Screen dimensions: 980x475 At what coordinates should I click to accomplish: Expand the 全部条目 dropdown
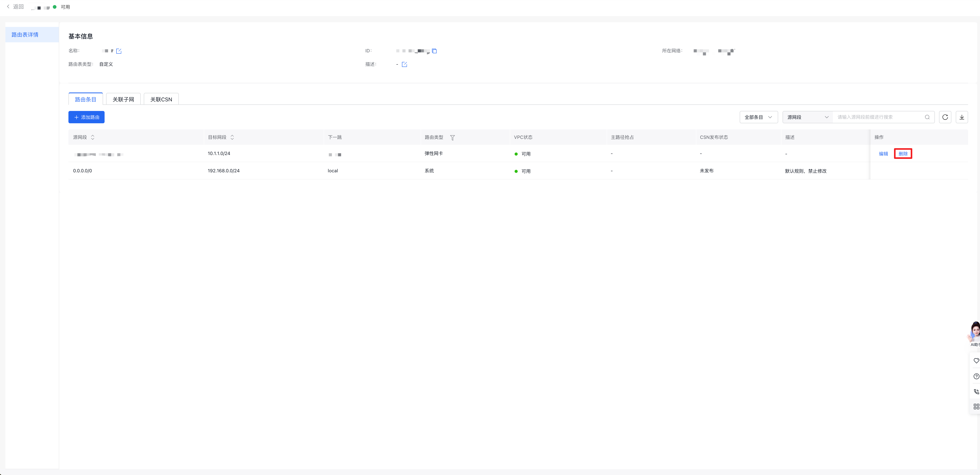pyautogui.click(x=758, y=117)
